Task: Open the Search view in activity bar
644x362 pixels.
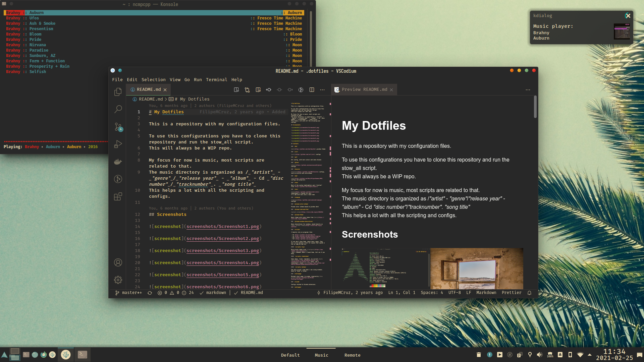Action: pyautogui.click(x=118, y=109)
